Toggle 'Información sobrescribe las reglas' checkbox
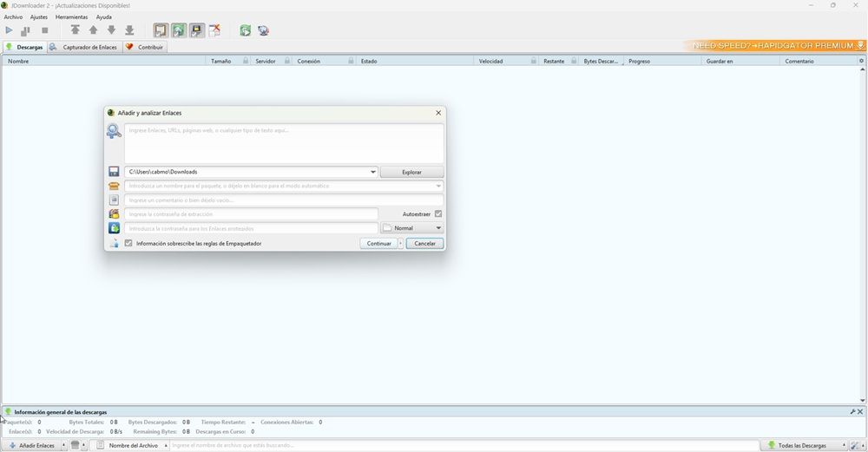Screen dimensions: 868x452 [128, 243]
